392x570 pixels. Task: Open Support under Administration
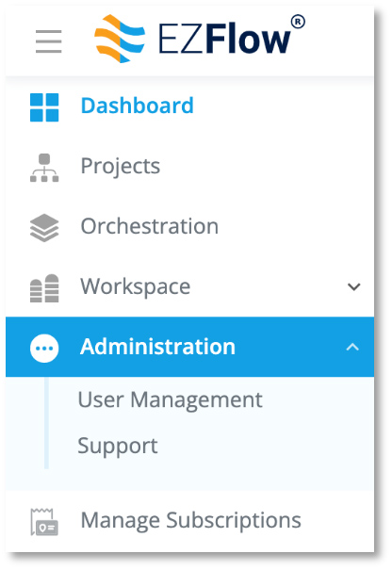pos(118,446)
